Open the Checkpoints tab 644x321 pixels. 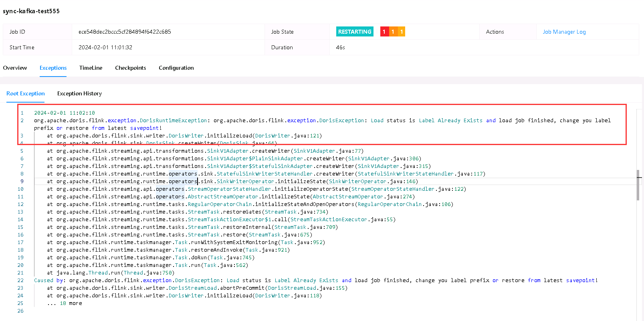pyautogui.click(x=130, y=68)
